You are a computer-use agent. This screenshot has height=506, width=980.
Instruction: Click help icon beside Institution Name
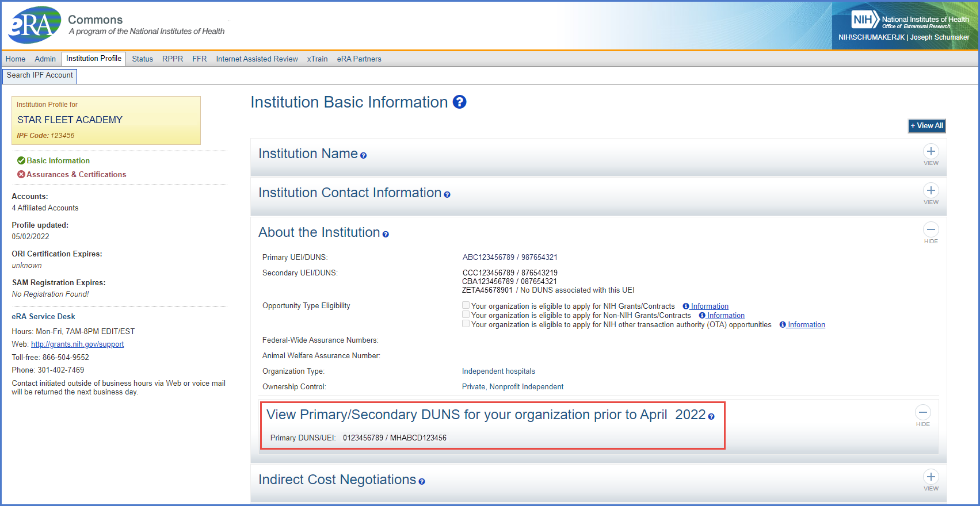pos(363,155)
